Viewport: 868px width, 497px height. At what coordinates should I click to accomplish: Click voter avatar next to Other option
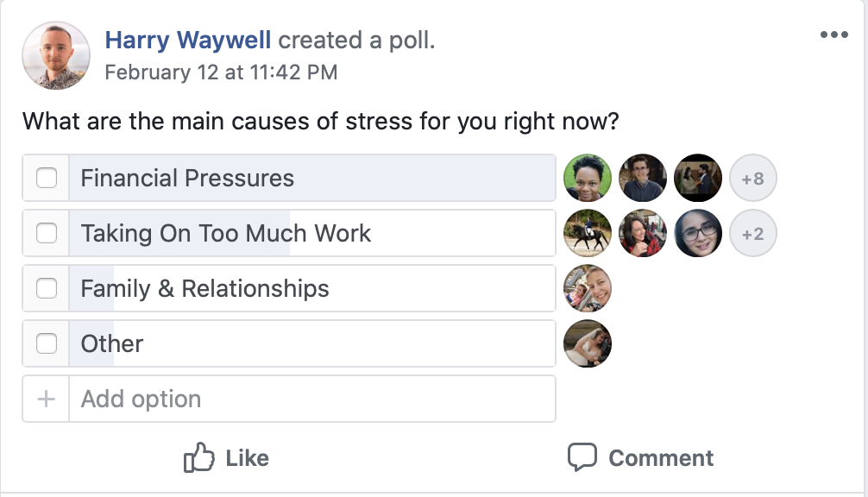coord(588,343)
